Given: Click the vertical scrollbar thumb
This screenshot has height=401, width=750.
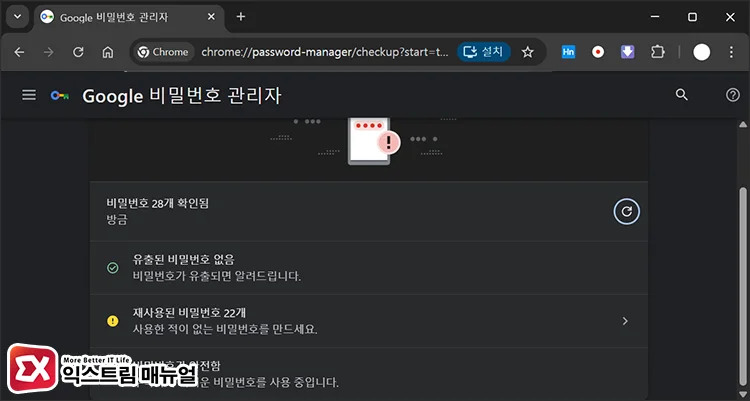Looking at the screenshot, I should [x=743, y=287].
